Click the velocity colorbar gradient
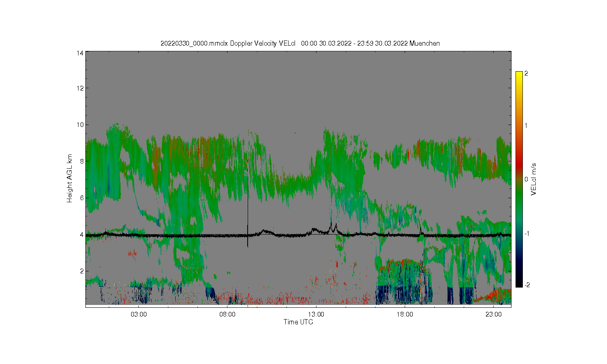Screen dimensions: 607x364 pos(519,179)
